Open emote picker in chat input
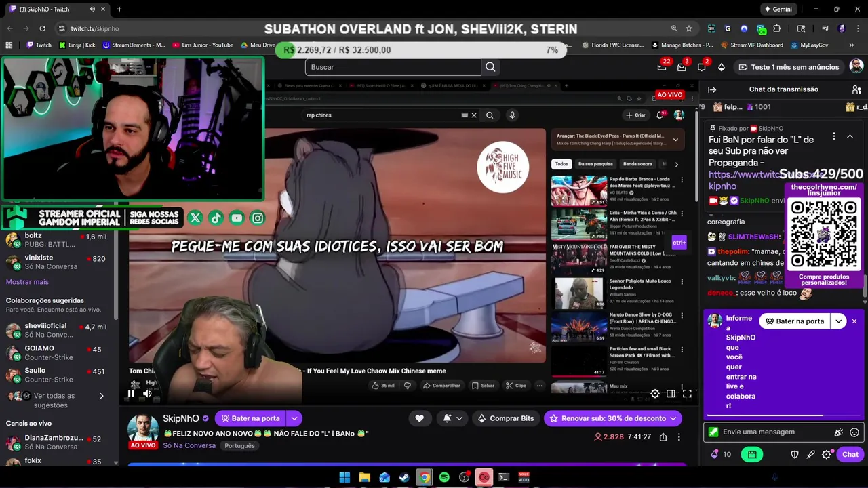The height and width of the screenshot is (488, 868). pos(854,432)
